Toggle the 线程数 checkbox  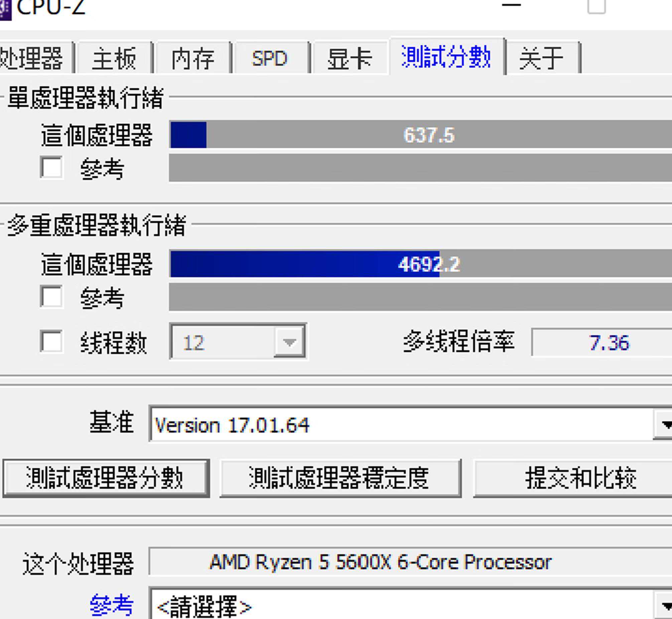pyautogui.click(x=51, y=342)
